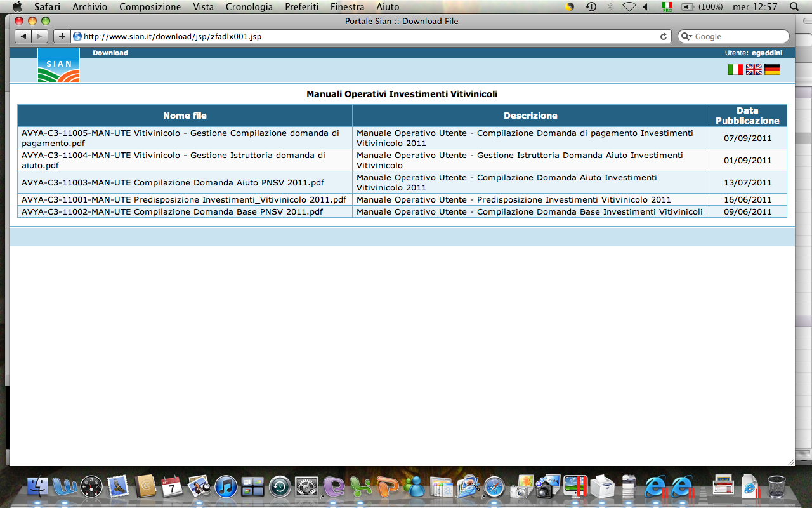Choose the German flag language option
The image size is (812, 508).
(772, 70)
